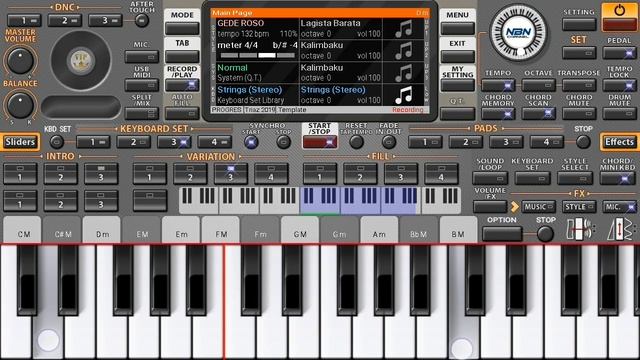Image resolution: width=640 pixels, height=360 pixels.
Task: Select Intro 3 button
Action: point(101,173)
